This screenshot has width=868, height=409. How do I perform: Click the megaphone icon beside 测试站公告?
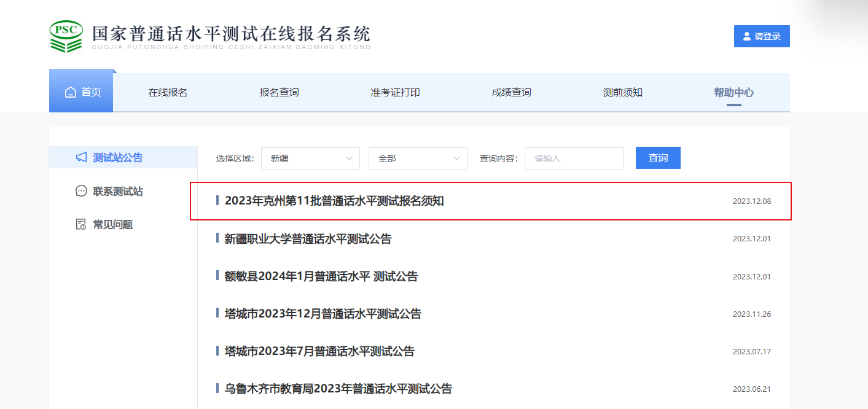[81, 158]
